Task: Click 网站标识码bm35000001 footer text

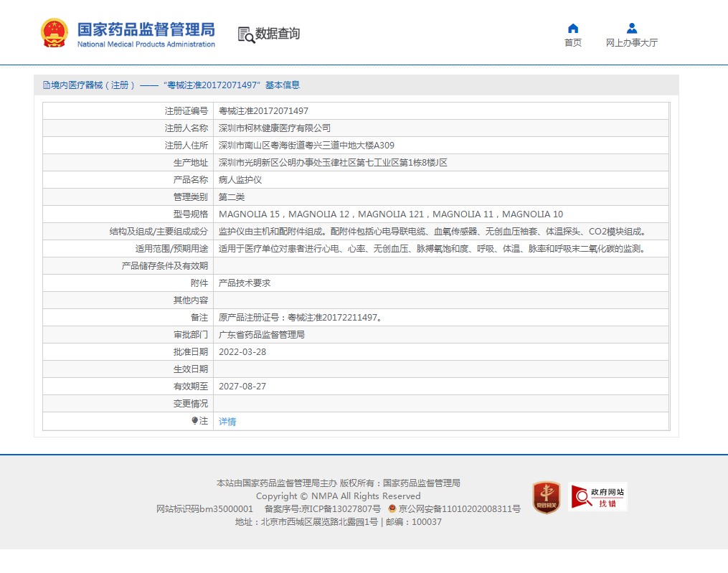Action: pos(204,509)
